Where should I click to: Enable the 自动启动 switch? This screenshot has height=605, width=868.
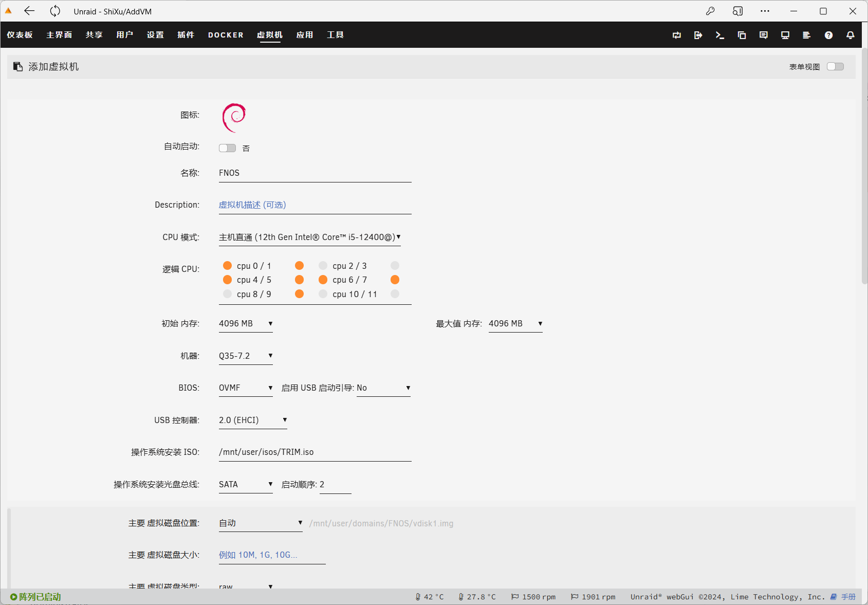coord(227,148)
